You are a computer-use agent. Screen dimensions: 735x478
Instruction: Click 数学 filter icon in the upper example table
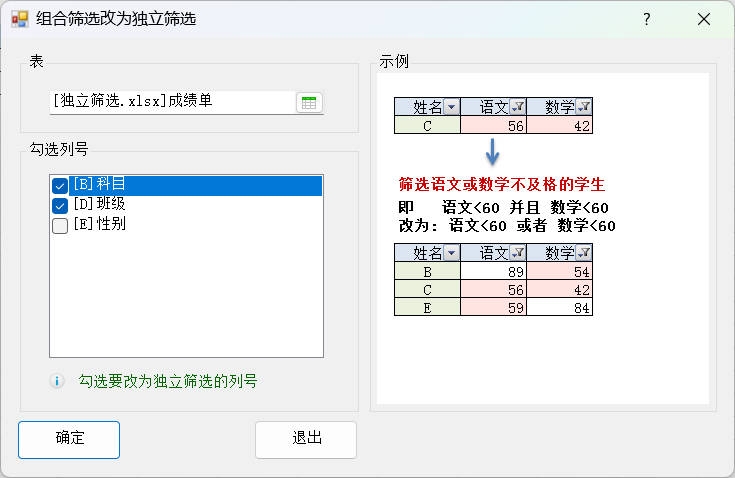coord(584,107)
